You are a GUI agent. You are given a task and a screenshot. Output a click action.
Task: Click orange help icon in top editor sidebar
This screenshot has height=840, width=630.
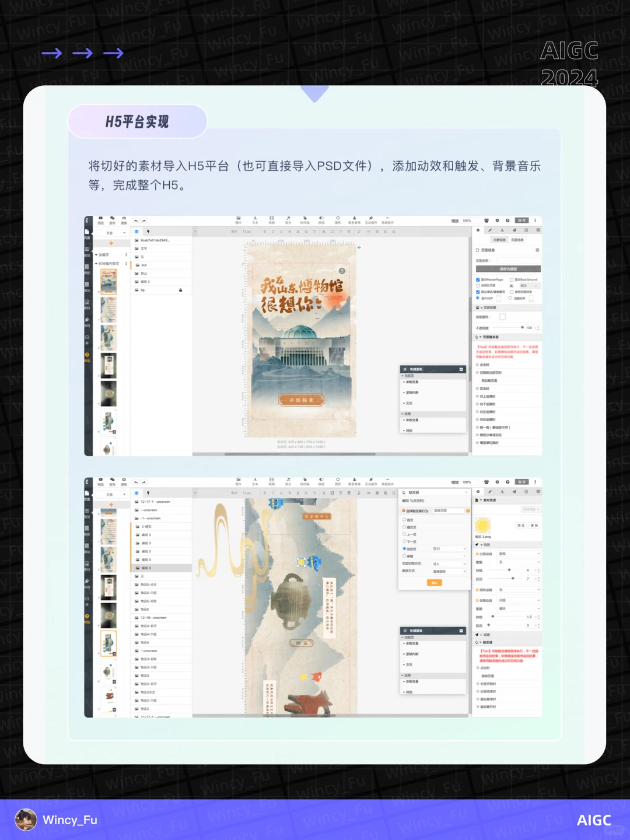coord(87,354)
